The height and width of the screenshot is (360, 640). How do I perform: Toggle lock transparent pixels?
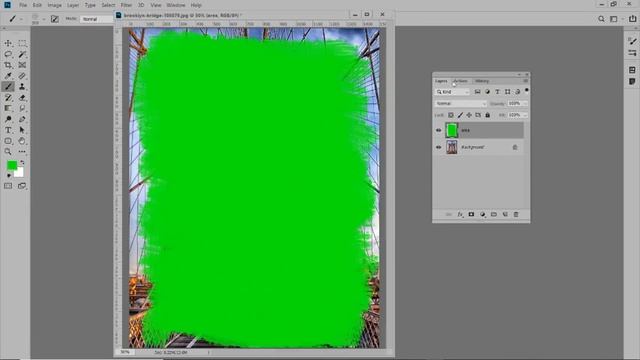click(x=451, y=115)
